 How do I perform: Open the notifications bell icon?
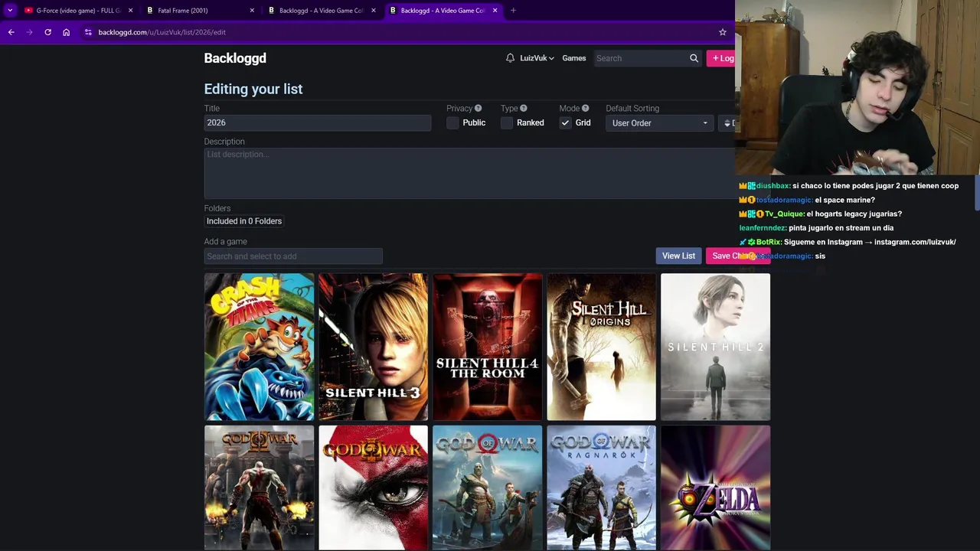[510, 58]
